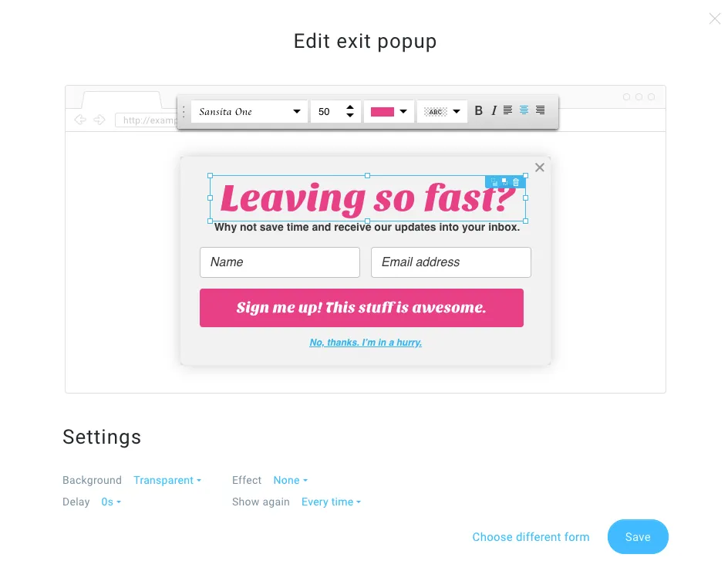This screenshot has width=728, height=561.
Task: Click the Name input field
Action: point(280,262)
